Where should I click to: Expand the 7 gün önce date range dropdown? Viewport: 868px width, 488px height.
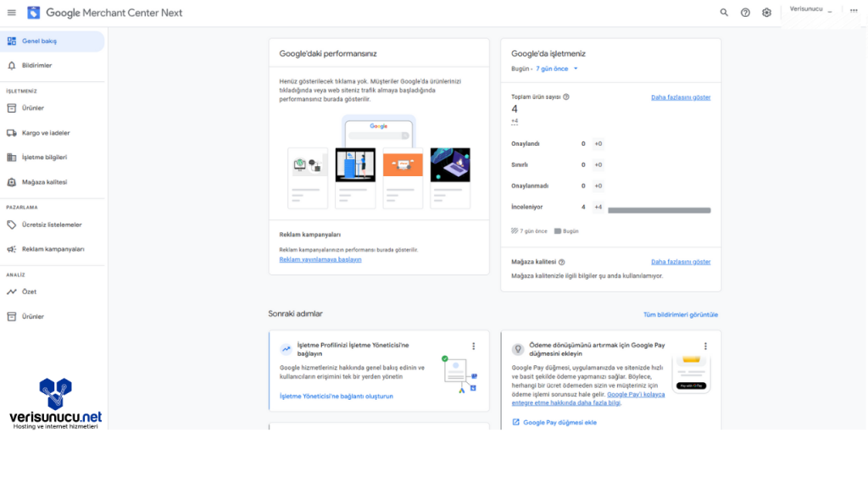point(557,69)
